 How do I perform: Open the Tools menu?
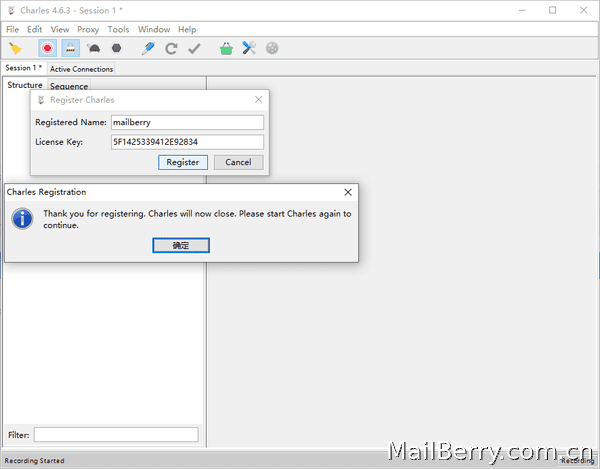coord(118,29)
